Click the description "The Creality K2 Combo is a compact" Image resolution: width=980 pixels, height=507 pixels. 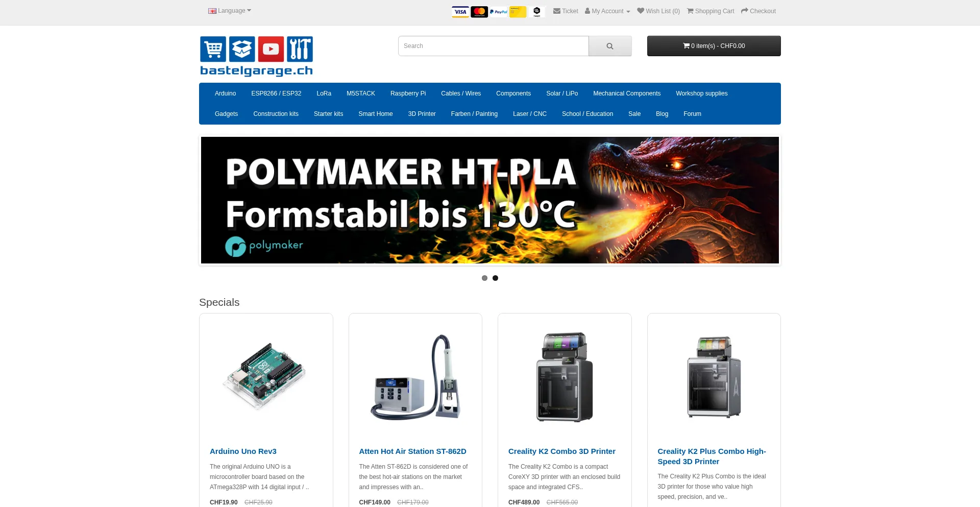point(564,477)
